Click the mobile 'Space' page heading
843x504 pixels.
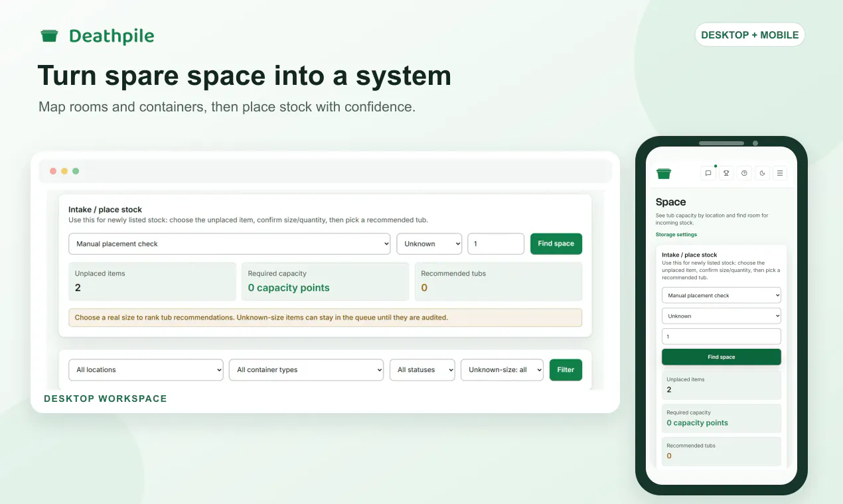670,202
